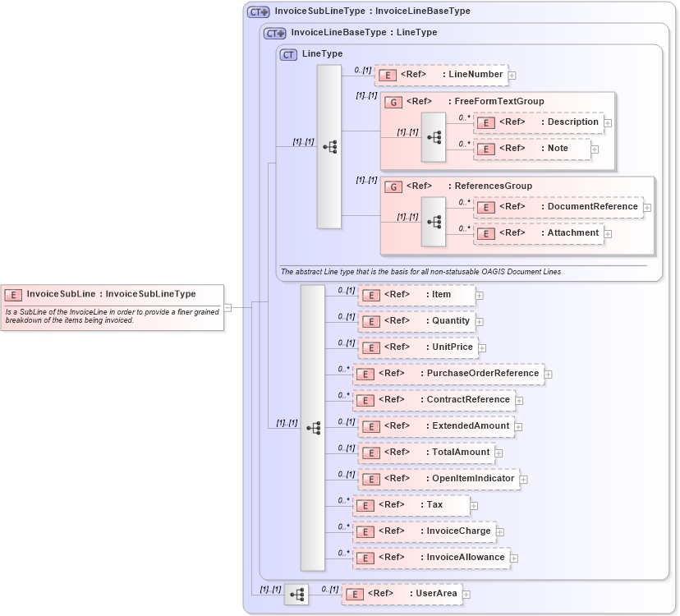Expand the DocumentReference element
The image size is (680, 616).
point(646,207)
